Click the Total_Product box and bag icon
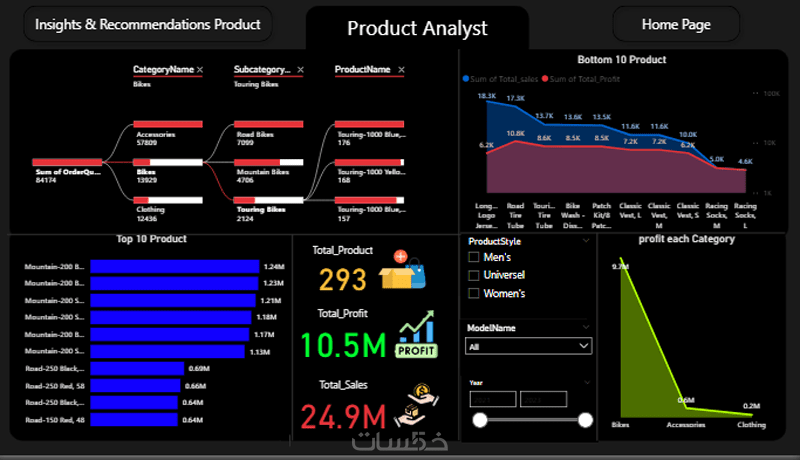 click(403, 270)
